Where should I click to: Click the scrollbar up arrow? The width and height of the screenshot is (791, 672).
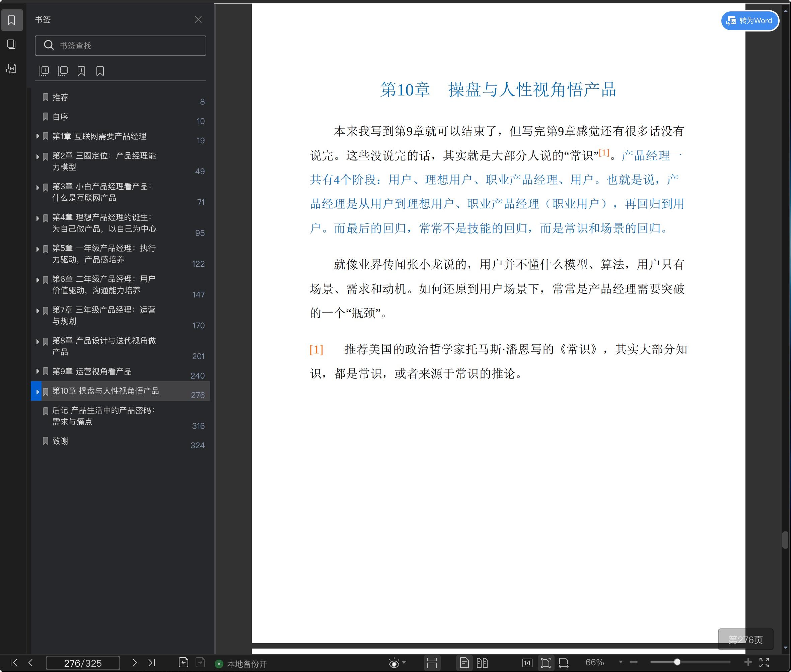point(785,11)
